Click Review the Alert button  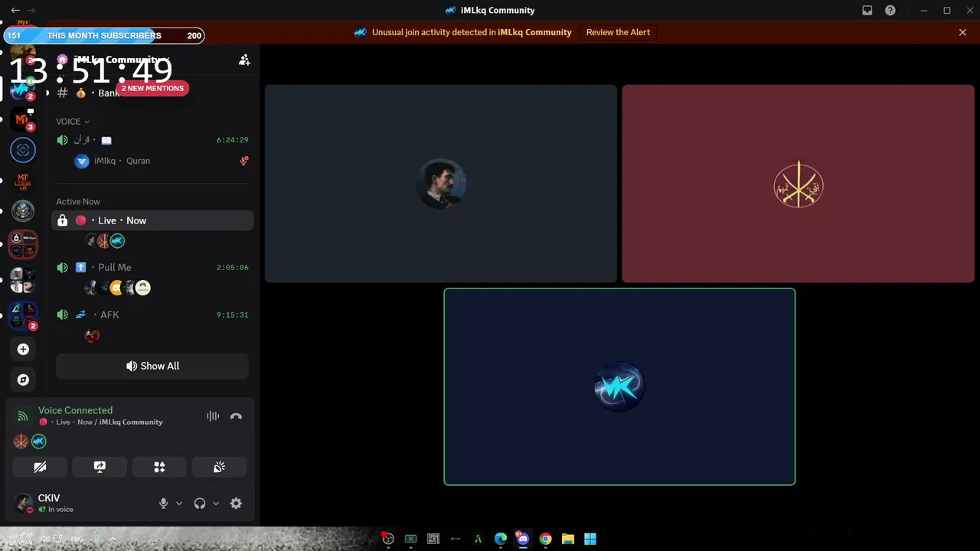click(618, 32)
